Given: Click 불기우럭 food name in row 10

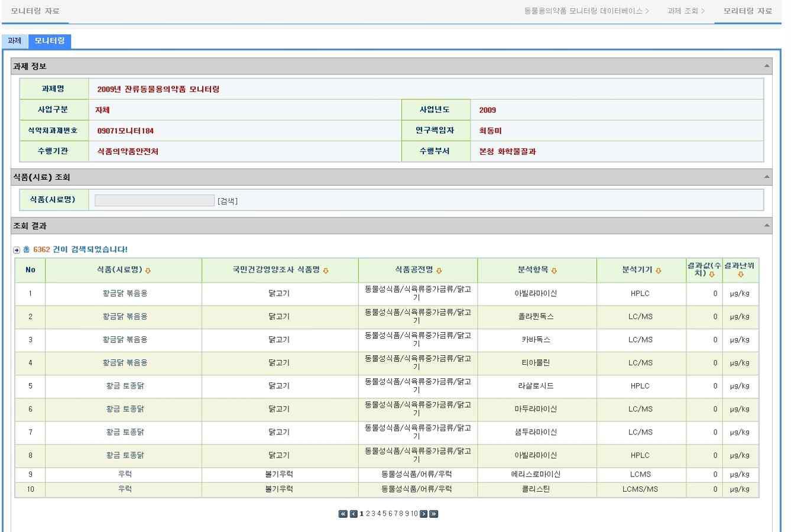Looking at the screenshot, I should click(x=279, y=489).
